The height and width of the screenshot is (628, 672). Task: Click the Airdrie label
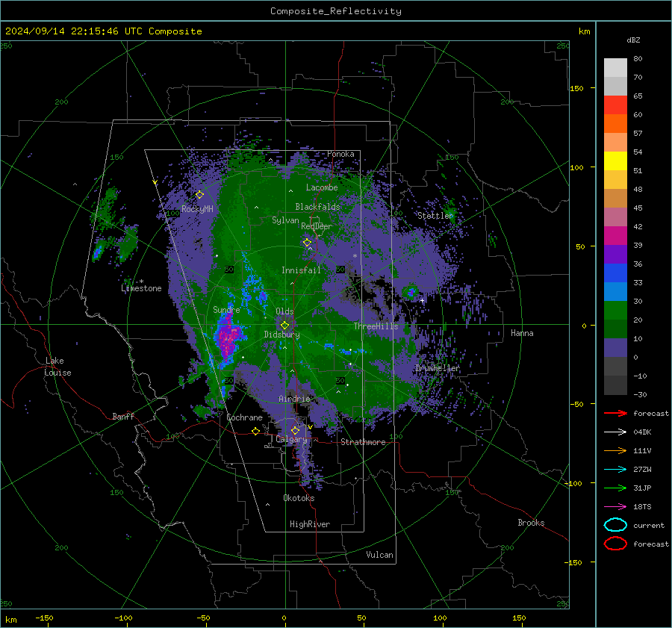tap(294, 399)
